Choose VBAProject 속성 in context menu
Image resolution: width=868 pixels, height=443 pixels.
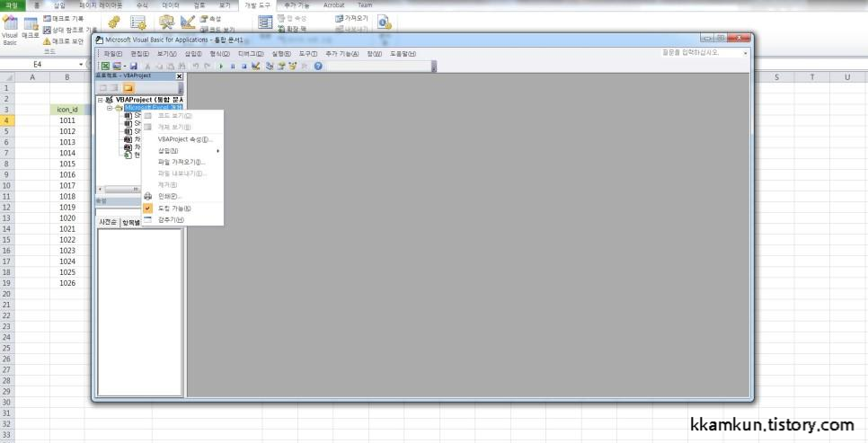tap(182, 139)
